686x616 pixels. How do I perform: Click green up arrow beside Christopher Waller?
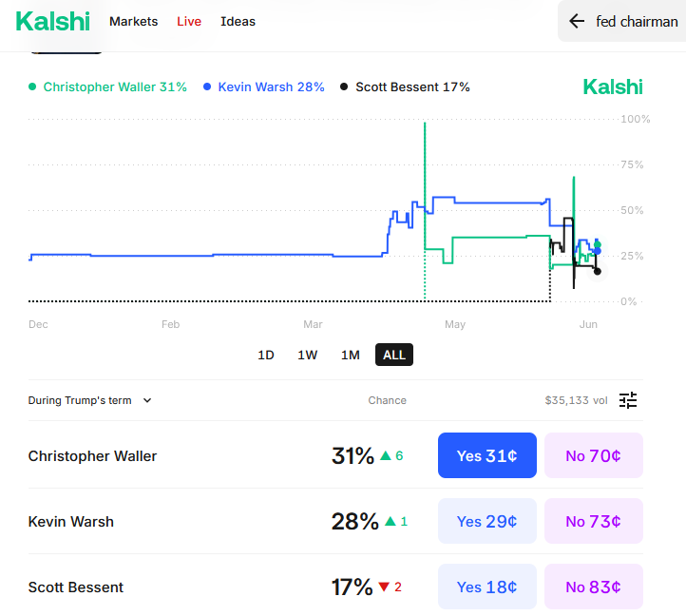(x=386, y=456)
